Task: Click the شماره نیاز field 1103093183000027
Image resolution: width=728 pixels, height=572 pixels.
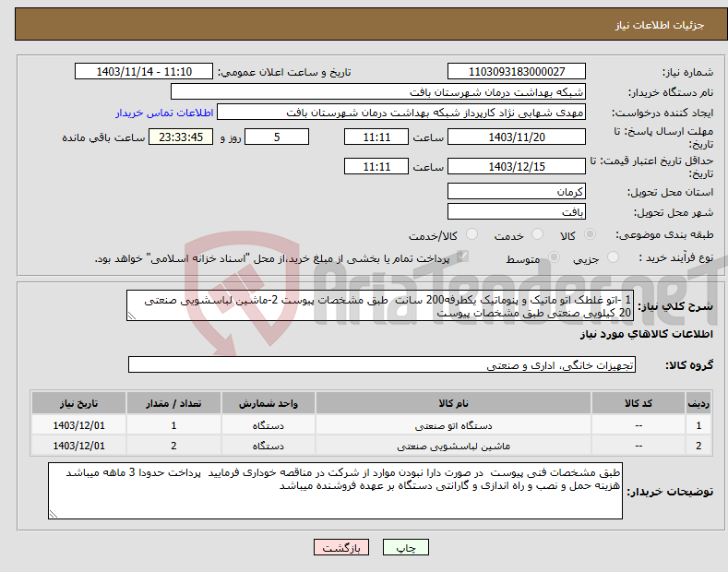Action: (x=517, y=72)
